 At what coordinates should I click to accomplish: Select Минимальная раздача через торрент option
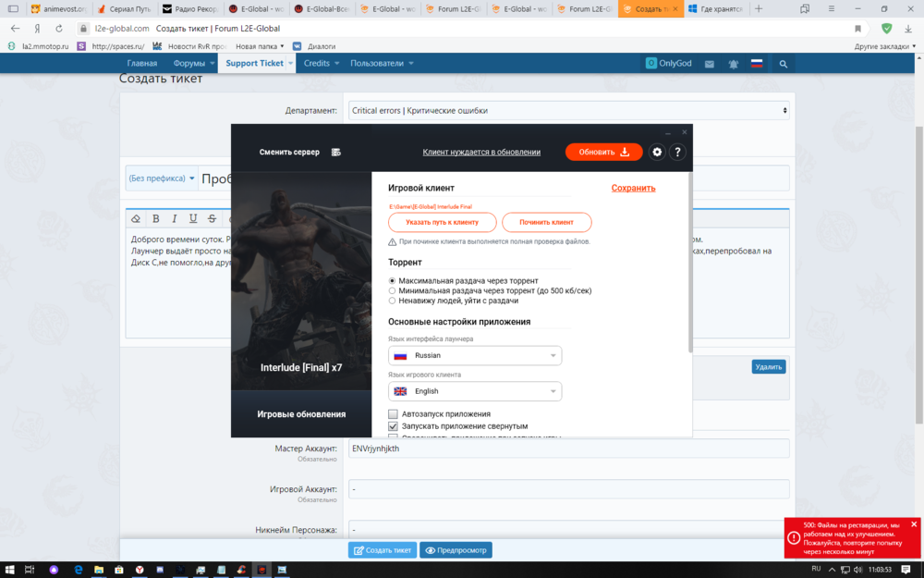tap(393, 290)
